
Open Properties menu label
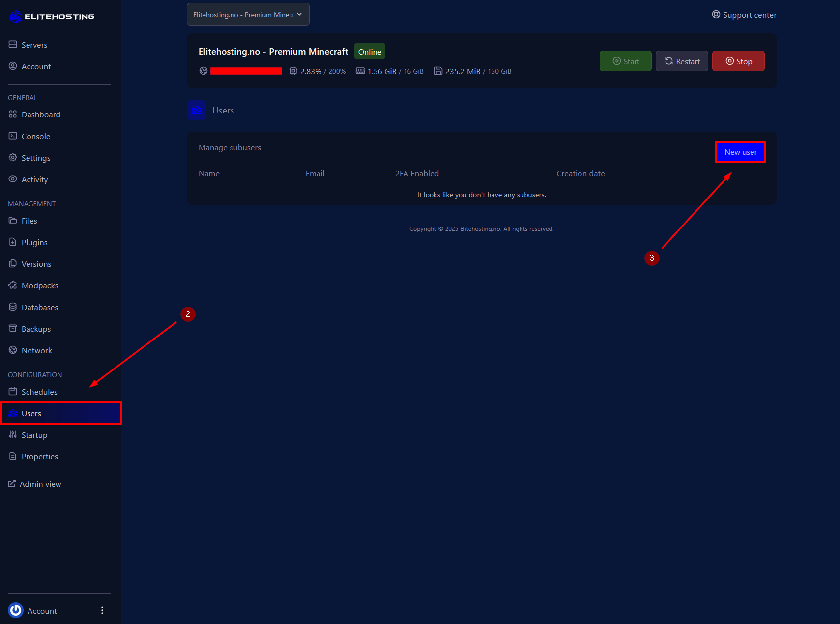pyautogui.click(x=40, y=456)
